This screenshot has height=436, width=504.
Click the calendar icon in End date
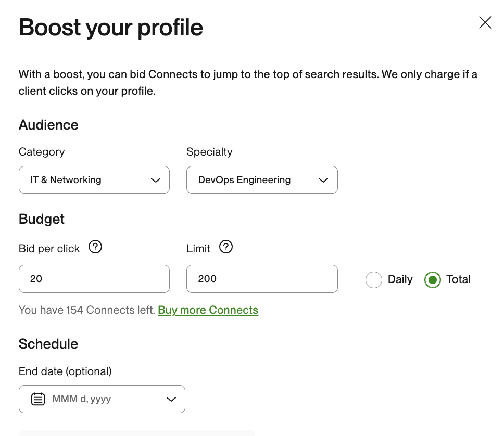point(38,399)
